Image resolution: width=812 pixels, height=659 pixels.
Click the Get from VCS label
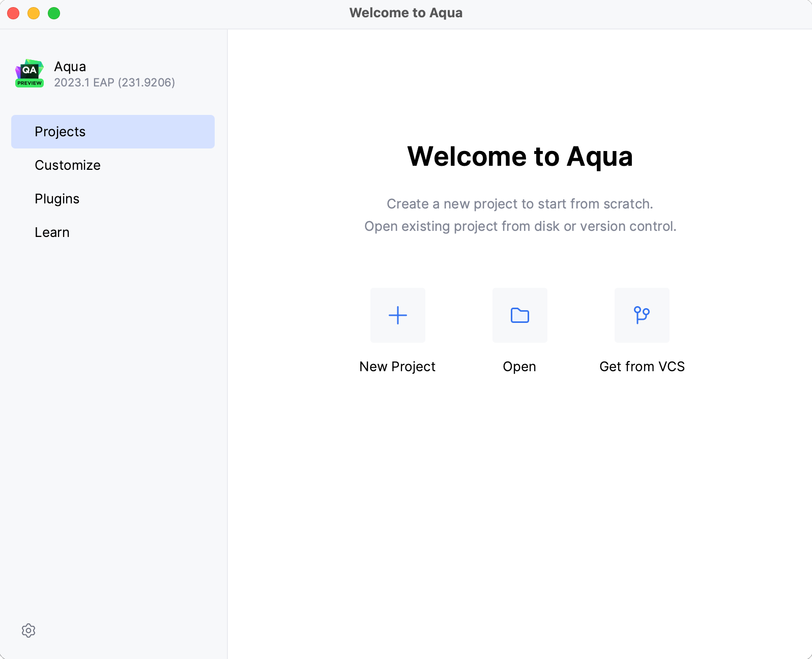642,367
